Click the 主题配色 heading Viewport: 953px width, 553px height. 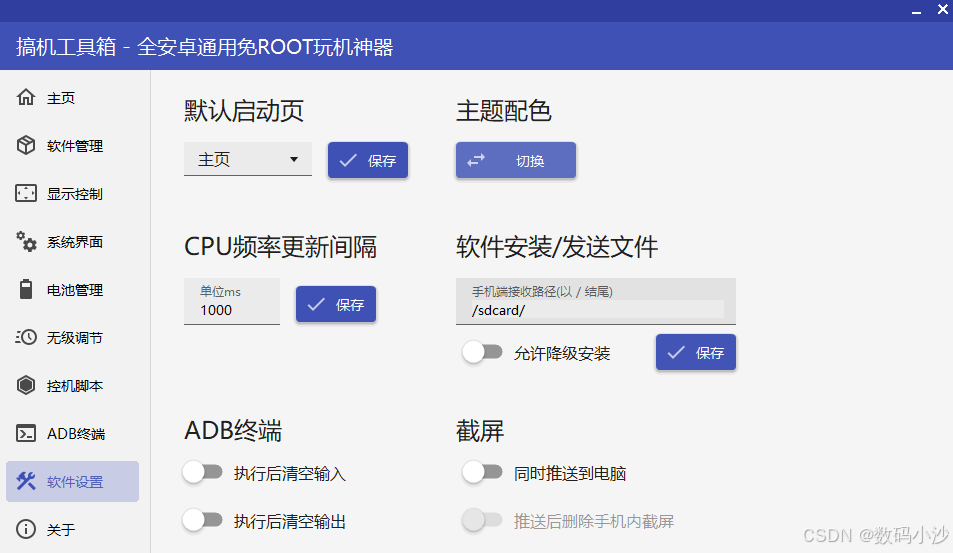[504, 111]
